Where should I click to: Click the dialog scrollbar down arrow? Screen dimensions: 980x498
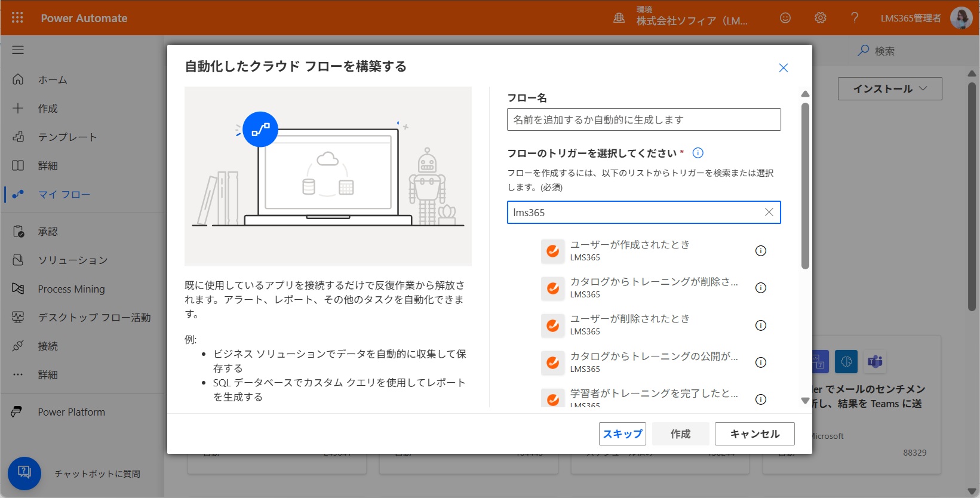805,401
